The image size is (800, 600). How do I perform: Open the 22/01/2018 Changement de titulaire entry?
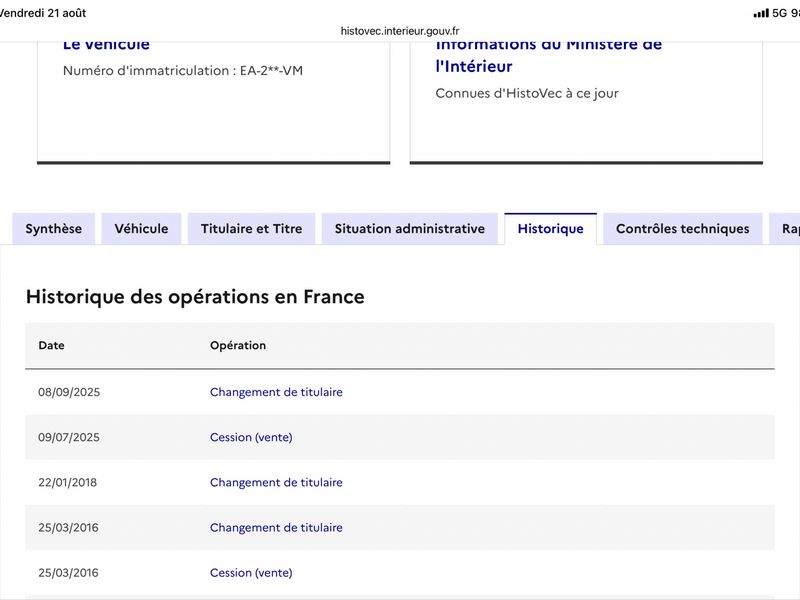[x=276, y=482]
